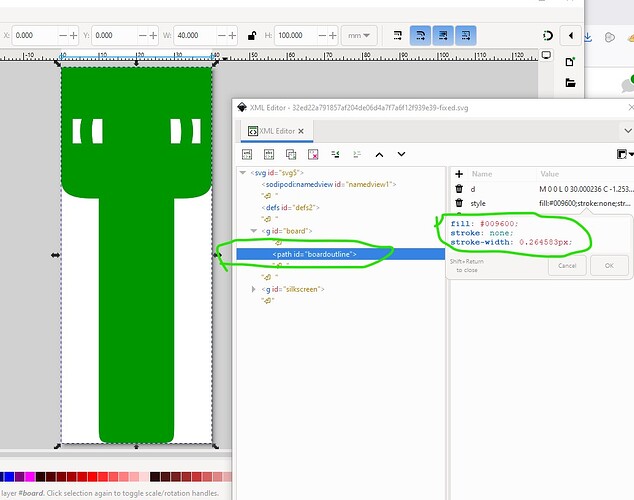Click the duplicate node icon in XML Editor

tap(291, 154)
